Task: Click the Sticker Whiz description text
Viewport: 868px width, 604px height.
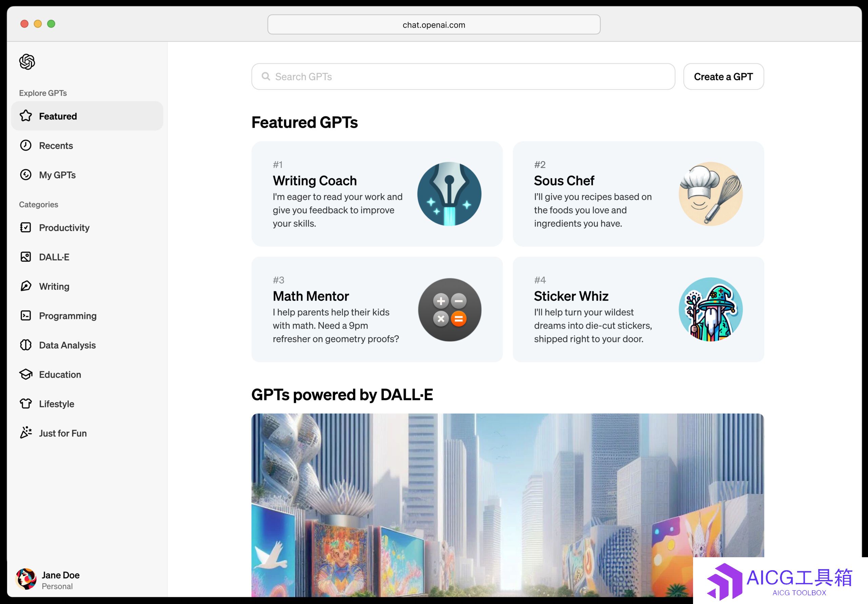Action: pos(593,325)
